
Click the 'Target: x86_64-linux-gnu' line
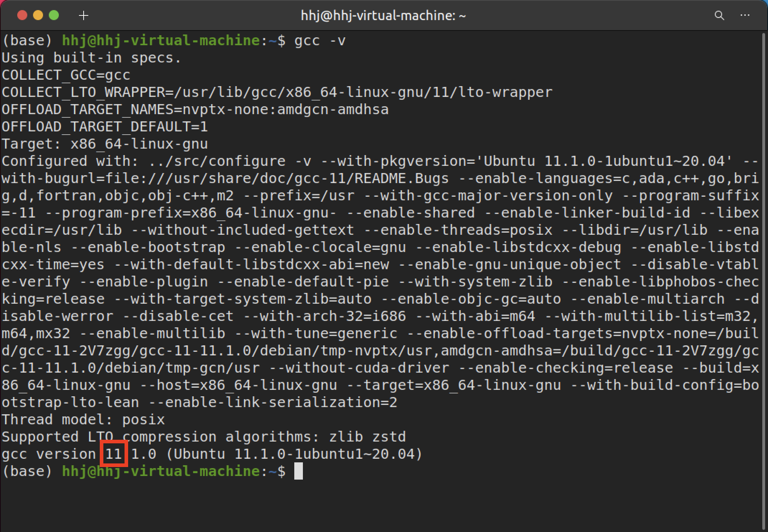[x=105, y=144]
